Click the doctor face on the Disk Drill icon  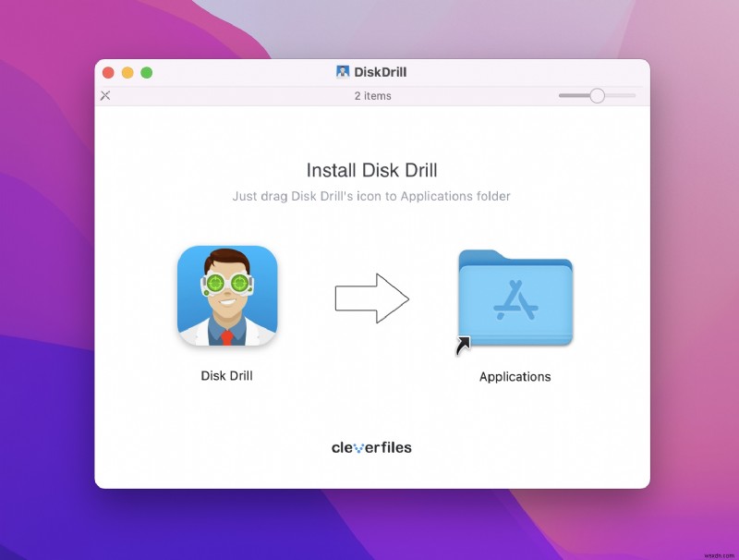227,286
